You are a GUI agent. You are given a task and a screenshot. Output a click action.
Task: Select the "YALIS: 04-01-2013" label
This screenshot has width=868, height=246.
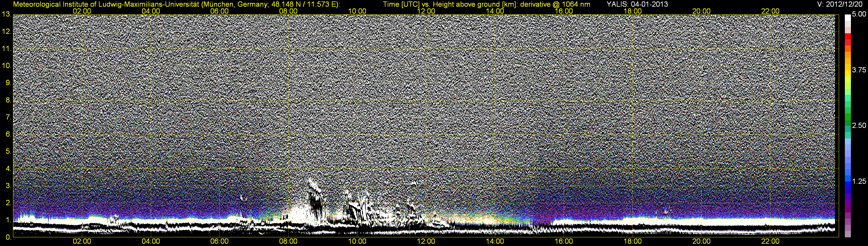637,4
